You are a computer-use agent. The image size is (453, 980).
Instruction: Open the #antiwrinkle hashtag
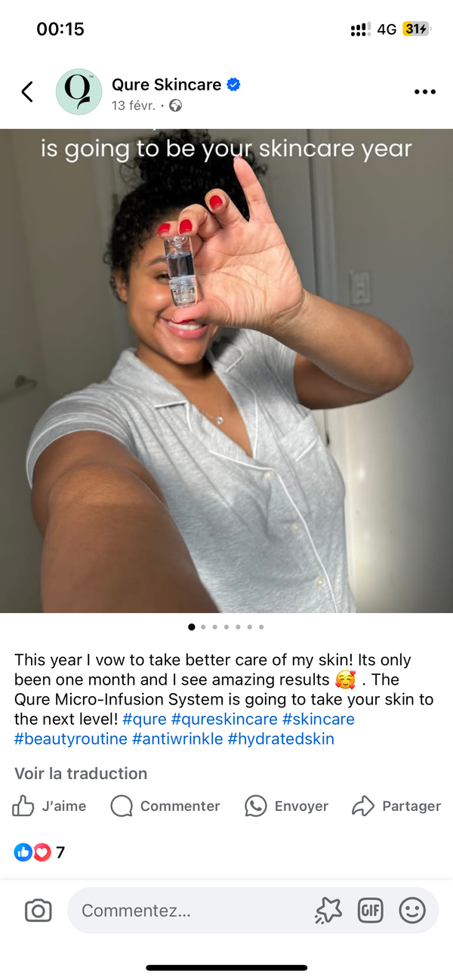pos(177,739)
